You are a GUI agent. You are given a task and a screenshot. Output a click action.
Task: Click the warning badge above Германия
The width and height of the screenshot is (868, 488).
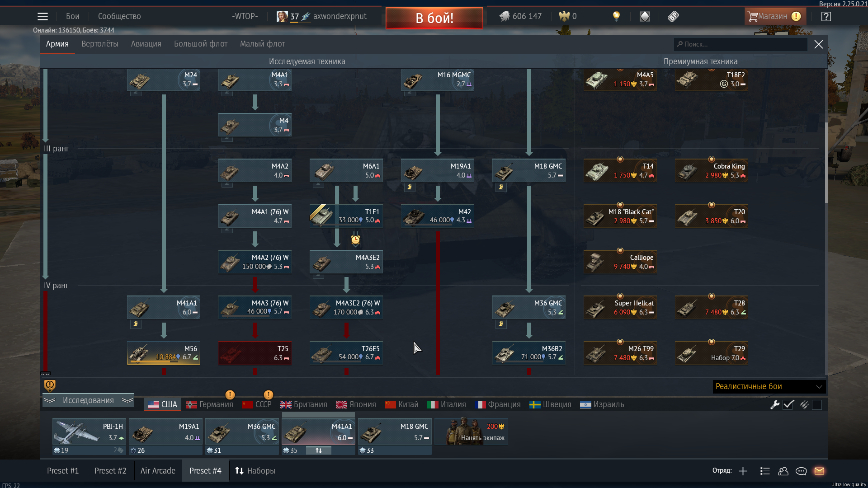(x=230, y=395)
